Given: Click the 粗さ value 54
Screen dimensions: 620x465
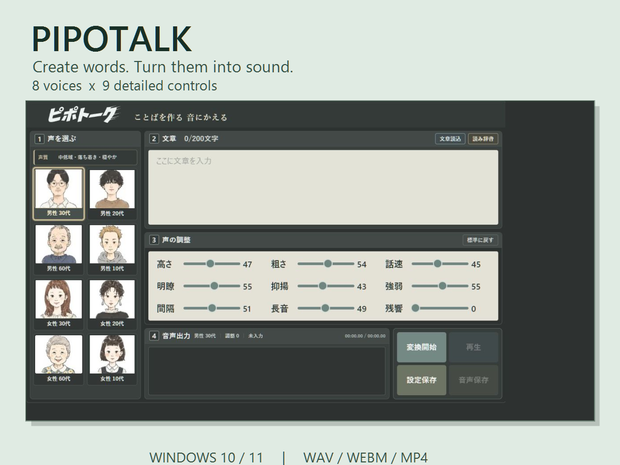Looking at the screenshot, I should 362,264.
